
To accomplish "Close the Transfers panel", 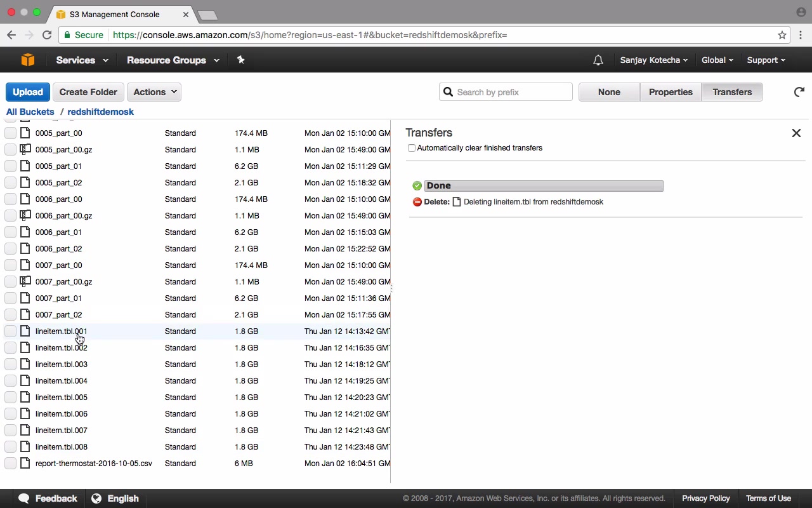I will coord(796,133).
